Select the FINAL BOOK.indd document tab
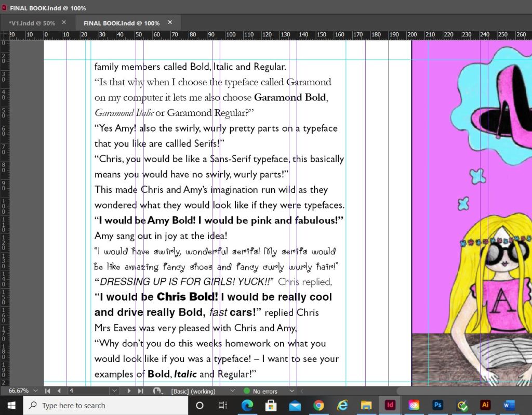532x415 pixels. click(x=121, y=23)
